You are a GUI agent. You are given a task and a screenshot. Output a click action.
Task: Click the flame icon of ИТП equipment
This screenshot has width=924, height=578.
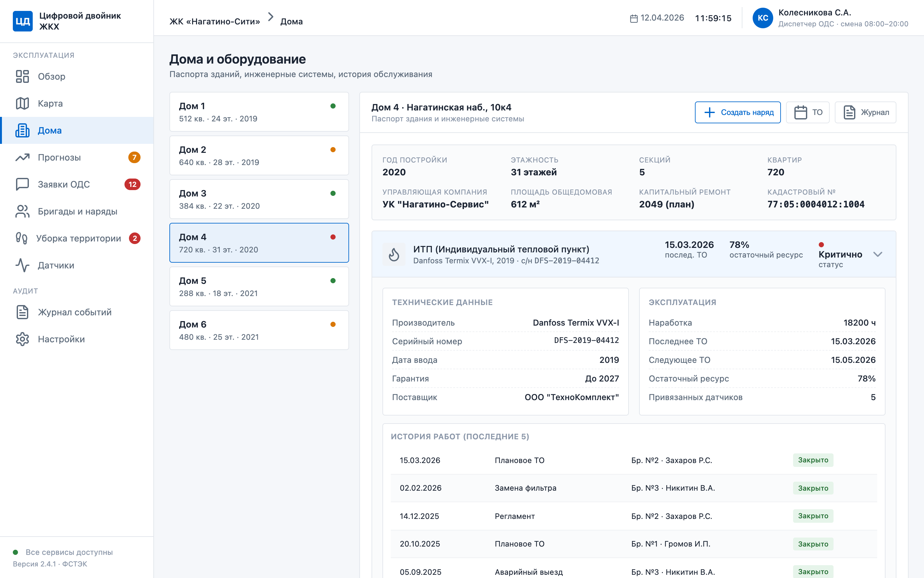click(x=394, y=254)
